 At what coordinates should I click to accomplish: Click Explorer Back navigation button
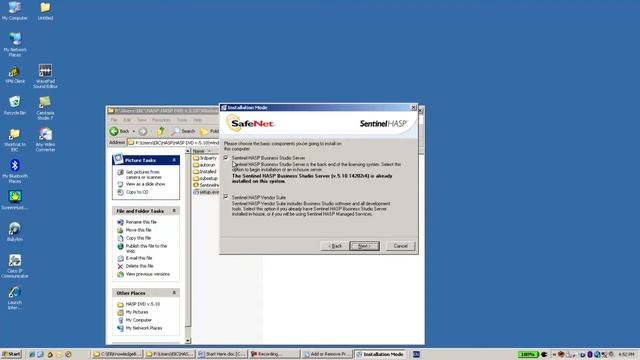coord(120,131)
